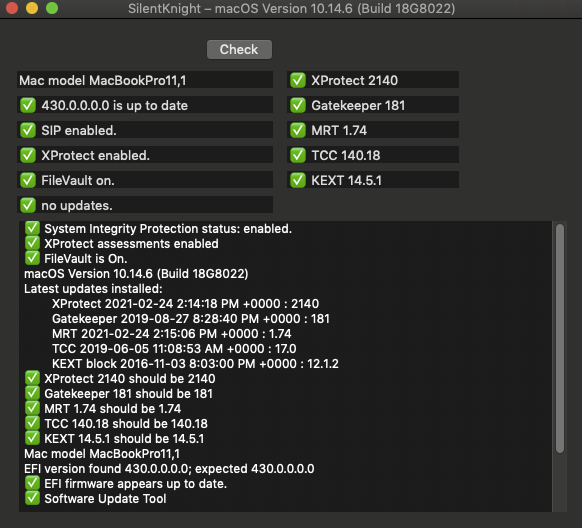Screen dimensions: 582x528
Task: Click 'XProtect 2140 should be 2140' text
Action: [x=130, y=379]
